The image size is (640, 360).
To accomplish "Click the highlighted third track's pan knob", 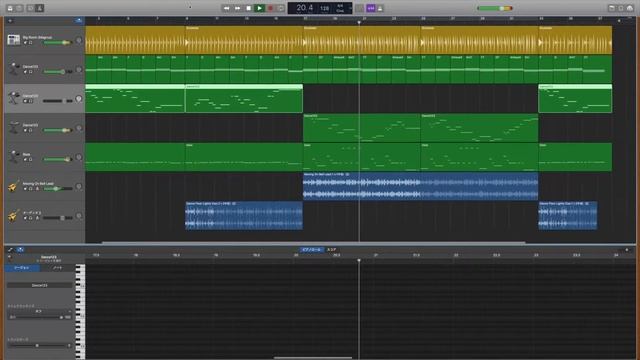I will click(79, 99).
